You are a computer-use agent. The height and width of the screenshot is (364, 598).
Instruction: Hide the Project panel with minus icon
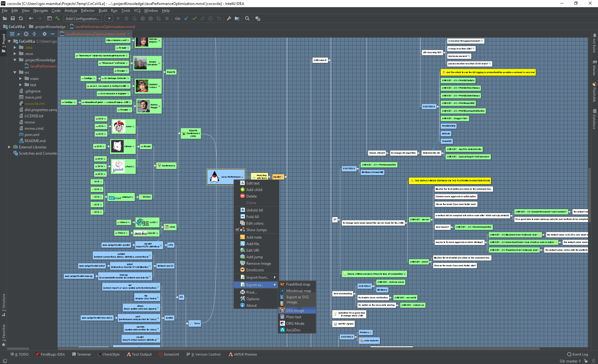point(53,34)
